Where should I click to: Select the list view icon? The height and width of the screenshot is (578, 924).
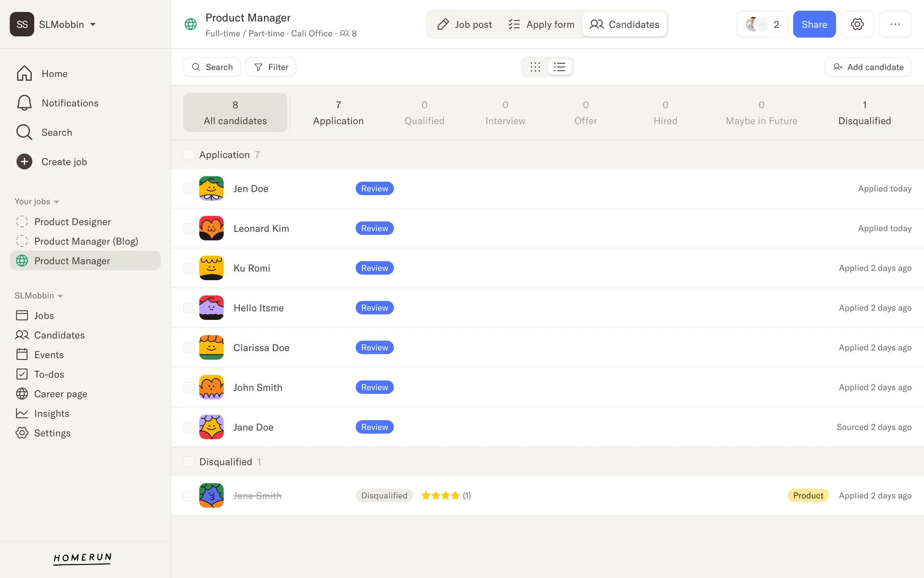pyautogui.click(x=560, y=67)
